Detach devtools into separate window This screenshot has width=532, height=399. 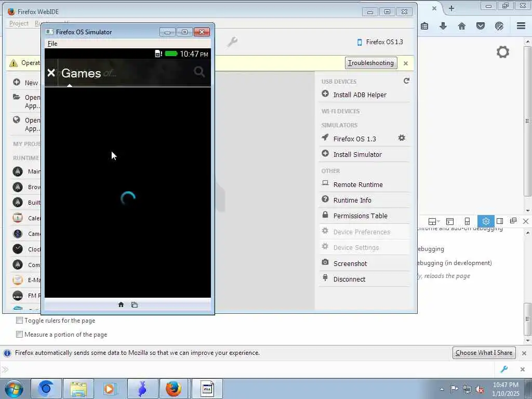click(513, 221)
